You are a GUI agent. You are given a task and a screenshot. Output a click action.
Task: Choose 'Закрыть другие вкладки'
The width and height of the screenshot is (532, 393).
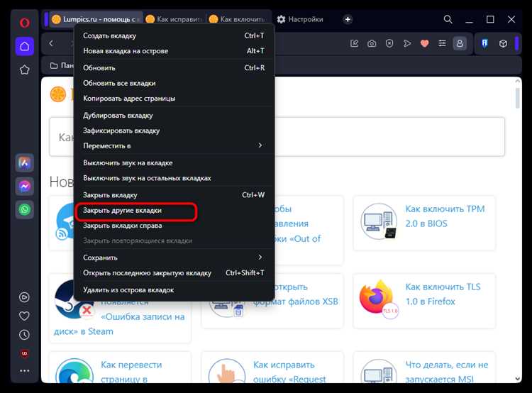[x=174, y=211]
